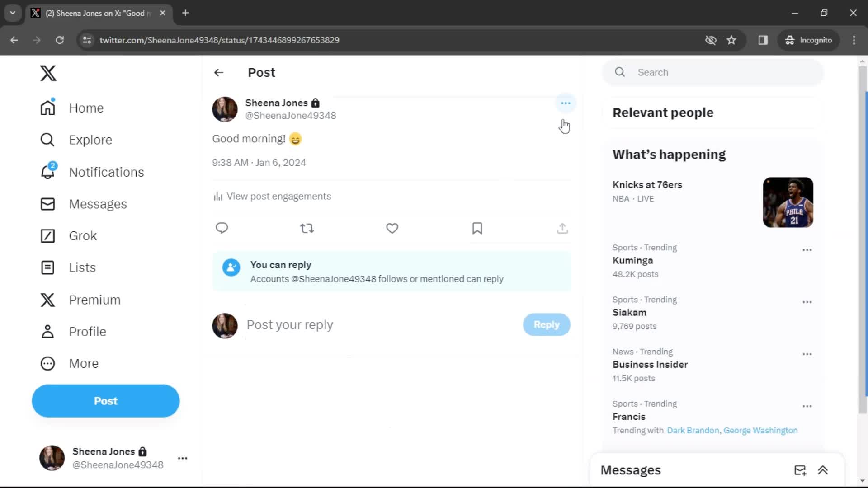
Task: Bookmark this tab with star icon
Action: point(731,40)
